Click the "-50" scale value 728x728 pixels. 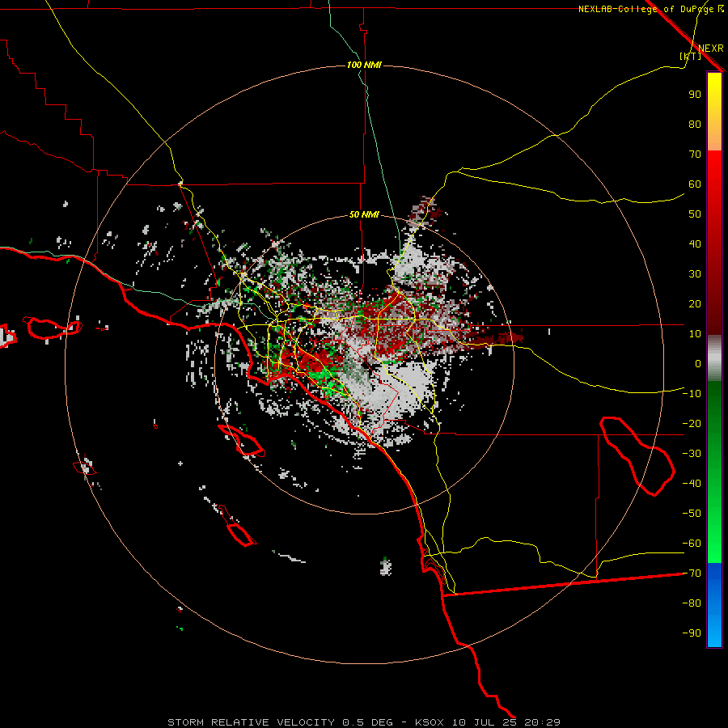pyautogui.click(x=692, y=514)
